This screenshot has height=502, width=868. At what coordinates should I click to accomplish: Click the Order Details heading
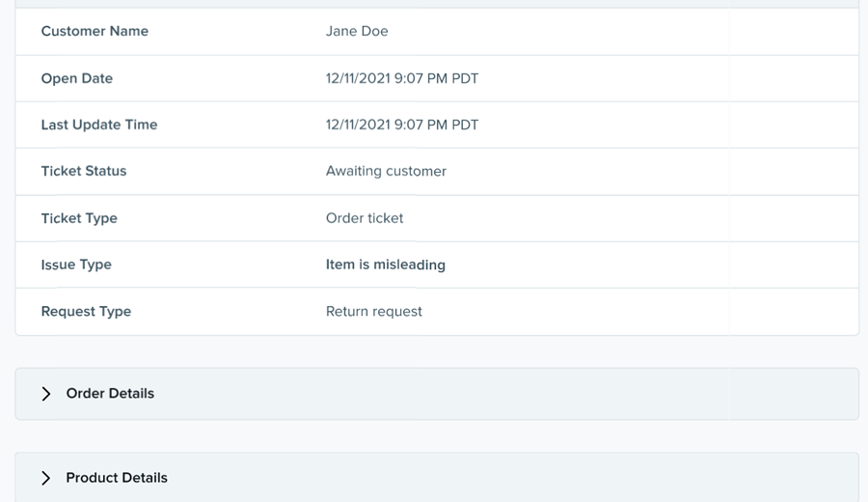tap(110, 394)
